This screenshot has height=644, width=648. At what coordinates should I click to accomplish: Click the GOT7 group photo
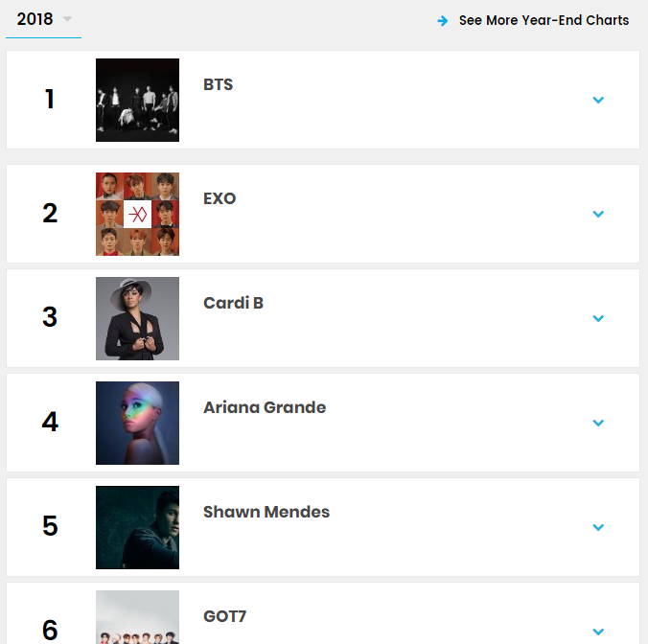tap(137, 618)
